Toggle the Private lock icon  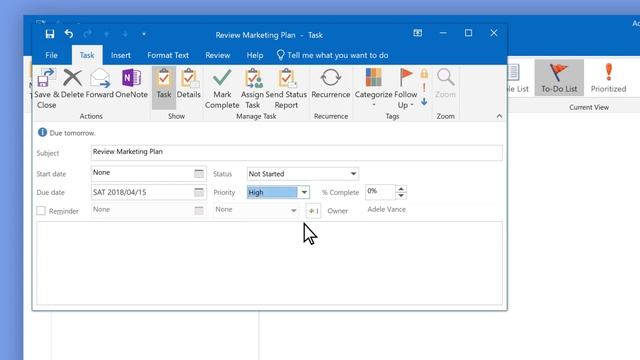(424, 74)
